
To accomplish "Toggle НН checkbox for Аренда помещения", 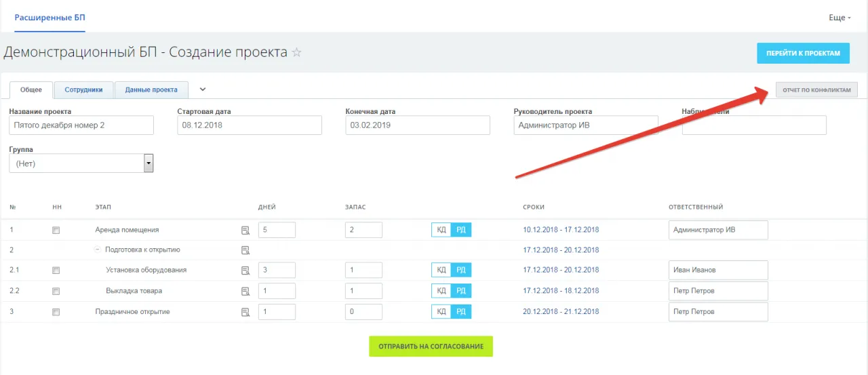I will click(x=56, y=231).
